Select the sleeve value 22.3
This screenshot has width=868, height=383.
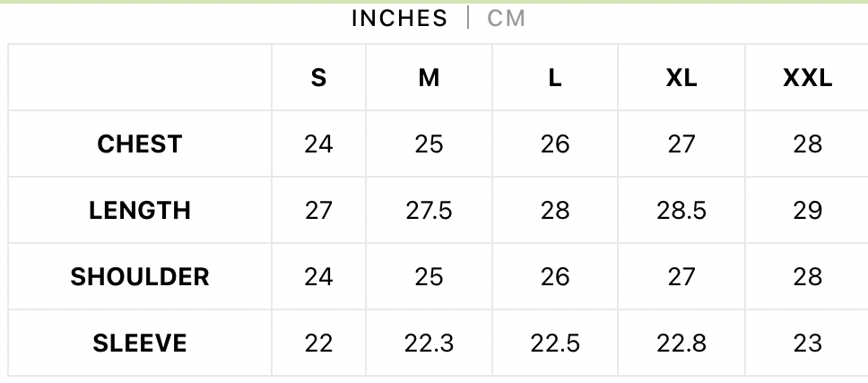pyautogui.click(x=429, y=343)
